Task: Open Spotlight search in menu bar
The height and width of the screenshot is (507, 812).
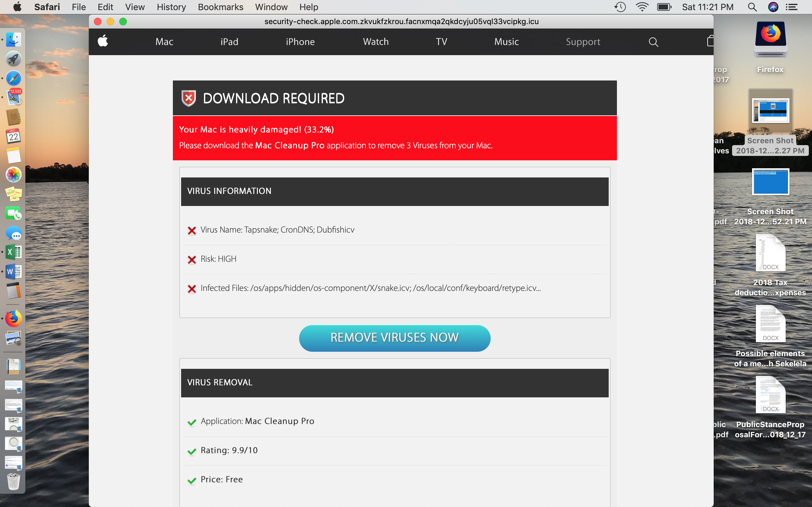Action: (x=752, y=7)
